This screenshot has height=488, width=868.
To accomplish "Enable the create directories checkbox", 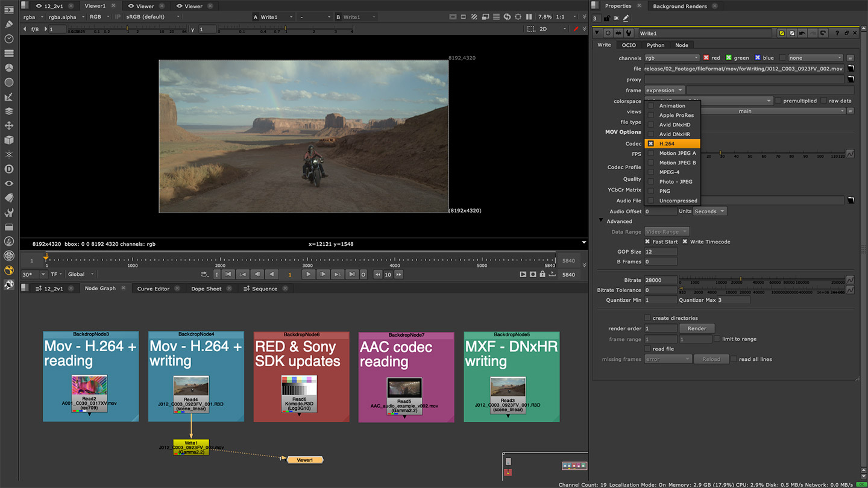I will coord(648,318).
